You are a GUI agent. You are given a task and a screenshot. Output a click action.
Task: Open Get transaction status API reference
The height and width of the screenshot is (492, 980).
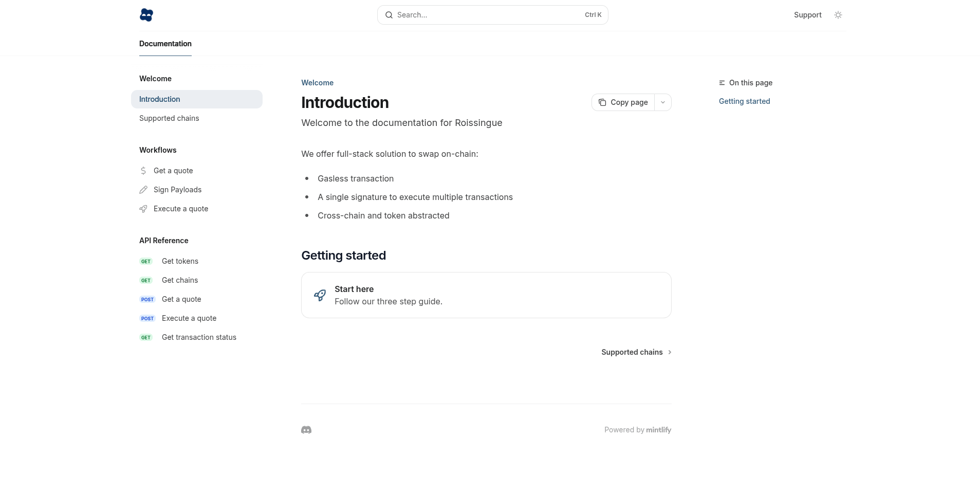tap(199, 337)
